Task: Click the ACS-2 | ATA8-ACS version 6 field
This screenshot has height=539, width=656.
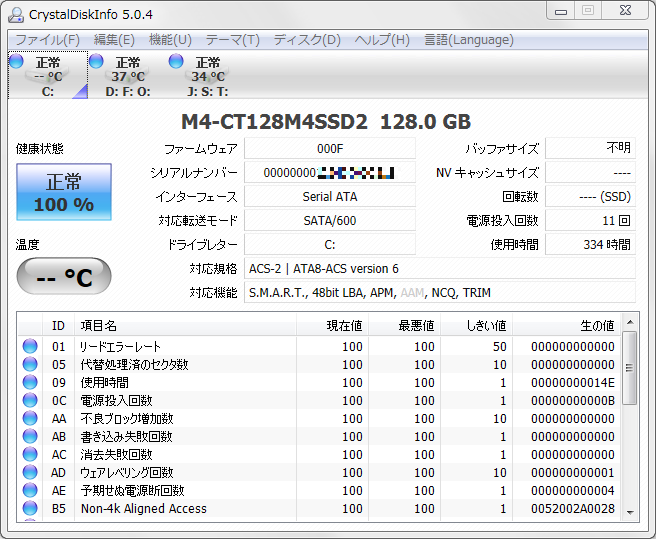Action: tap(440, 268)
